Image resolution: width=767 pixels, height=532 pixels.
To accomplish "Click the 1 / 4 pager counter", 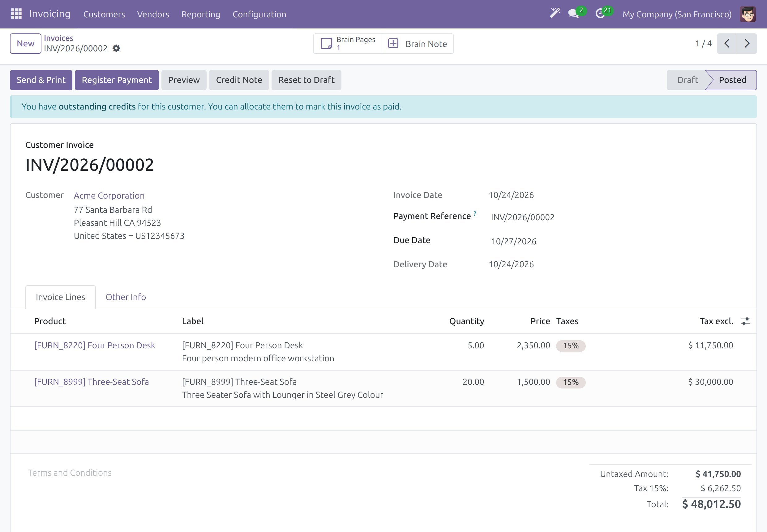I will pos(703,44).
